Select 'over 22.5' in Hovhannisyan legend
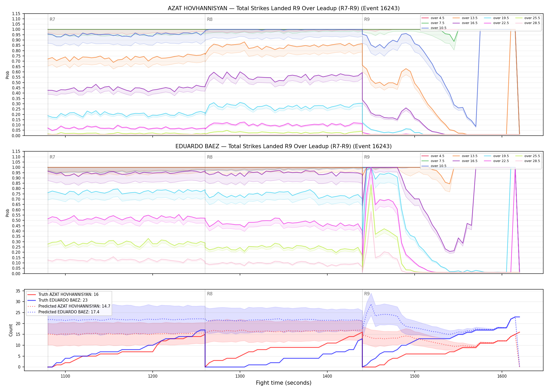The image size is (549, 392). tap(496, 23)
